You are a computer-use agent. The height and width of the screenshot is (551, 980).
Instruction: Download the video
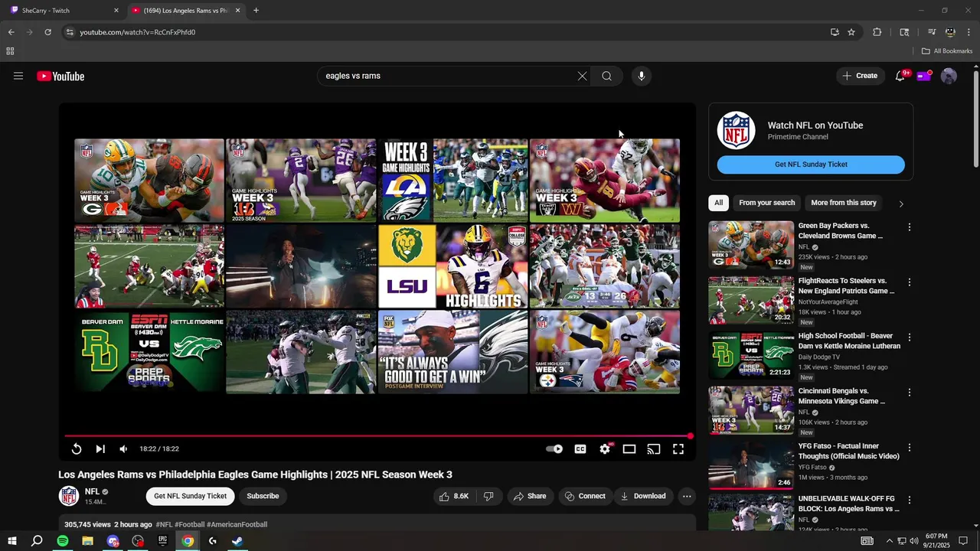(x=643, y=496)
